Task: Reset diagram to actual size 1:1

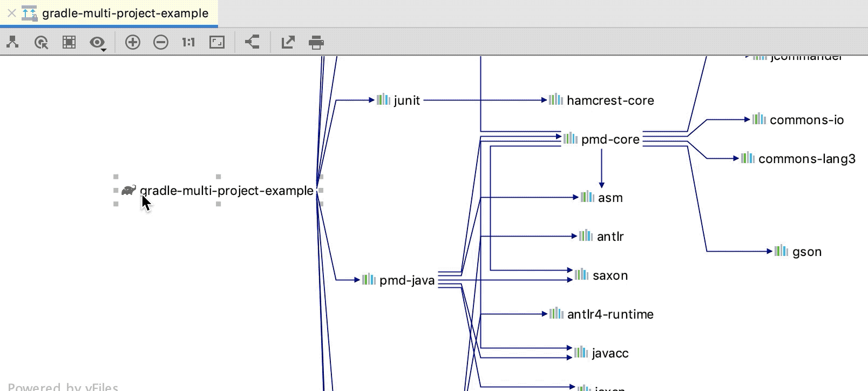Action: pos(188,42)
